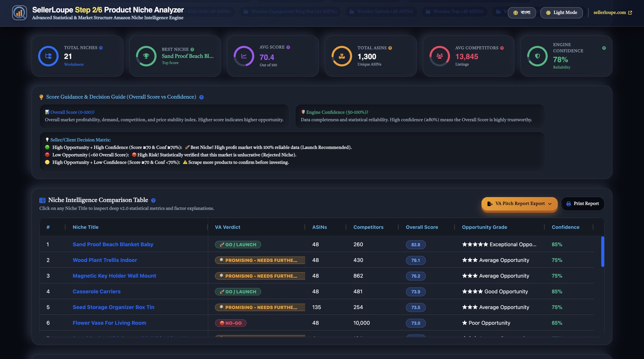Image resolution: width=644 pixels, height=359 pixels.
Task: Click the help icon next to Total ASINs
Action: click(390, 48)
